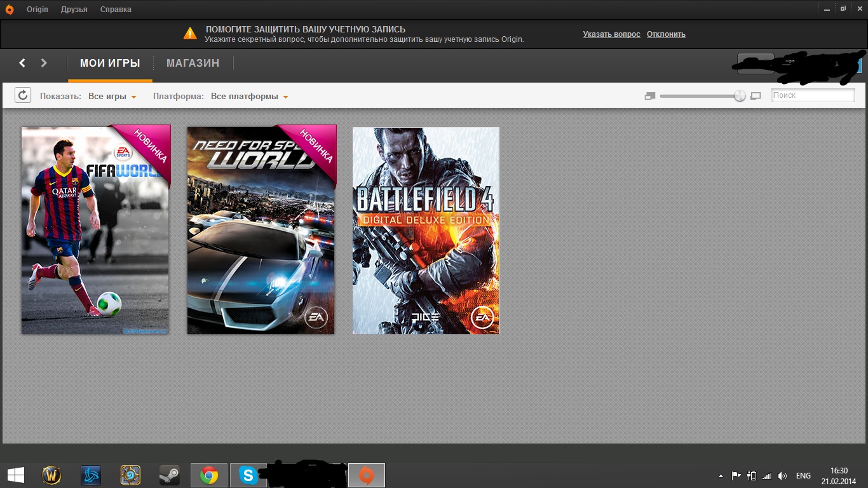868x488 pixels.
Task: Open the Справка menu
Action: coord(116,10)
